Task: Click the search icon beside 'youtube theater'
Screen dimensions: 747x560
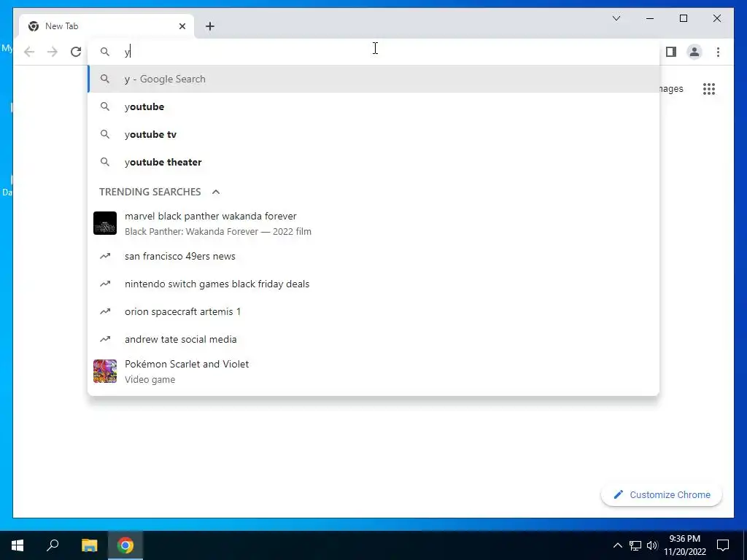Action: click(x=105, y=162)
